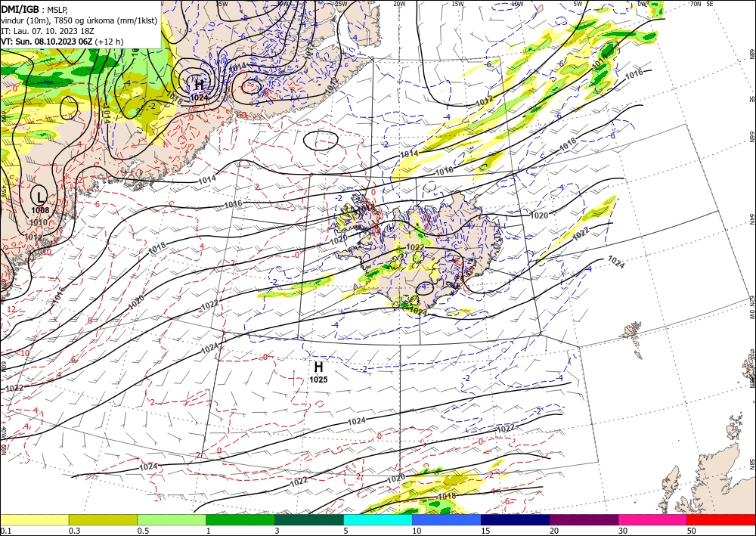
Task: Click "VT: Sun. 08.10.2023 06Z (+12 h)"
Action: tap(62, 42)
